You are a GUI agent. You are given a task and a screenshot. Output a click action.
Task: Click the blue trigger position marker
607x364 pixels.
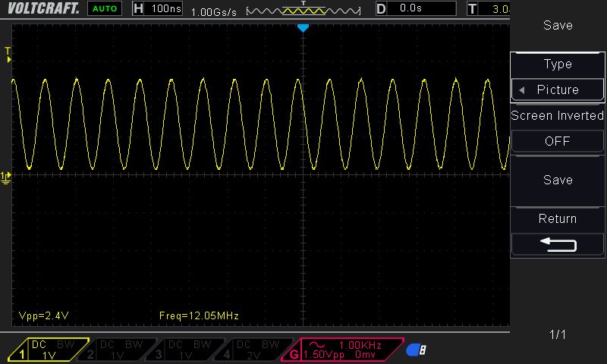[303, 28]
